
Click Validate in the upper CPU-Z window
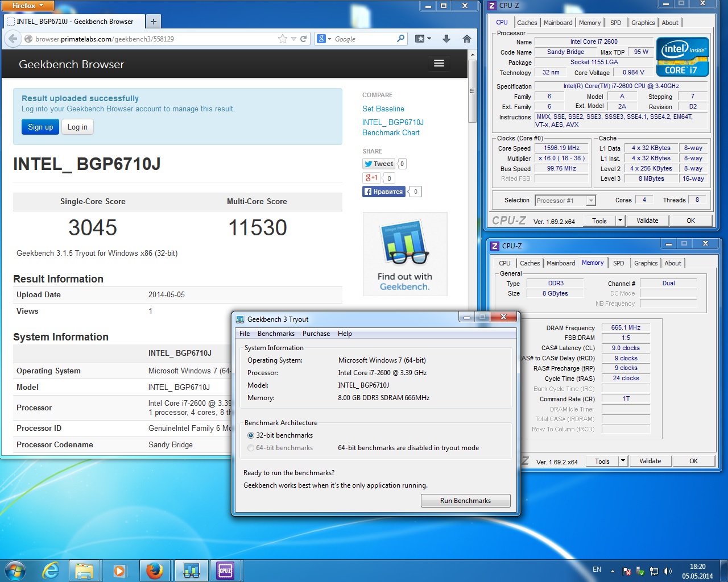[x=647, y=221]
